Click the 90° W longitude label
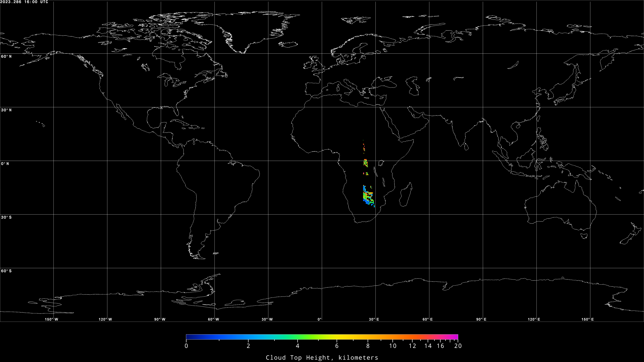644x362 pixels. coord(160,319)
